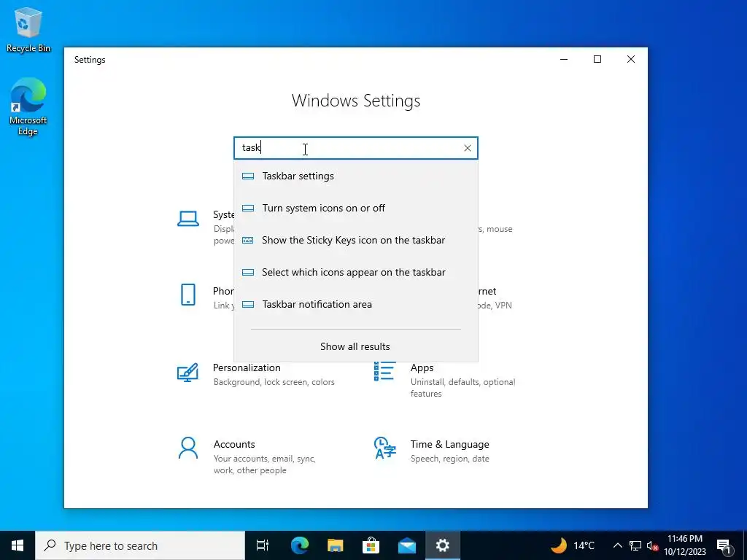Open Accounts person icon
747x560 pixels.
pyautogui.click(x=188, y=448)
